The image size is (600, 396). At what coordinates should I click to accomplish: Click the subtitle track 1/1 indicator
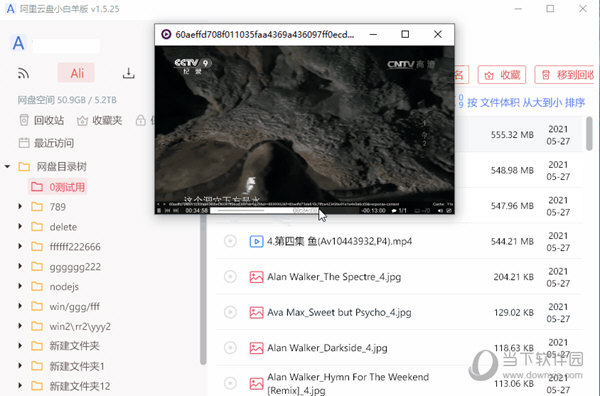pyautogui.click(x=399, y=210)
